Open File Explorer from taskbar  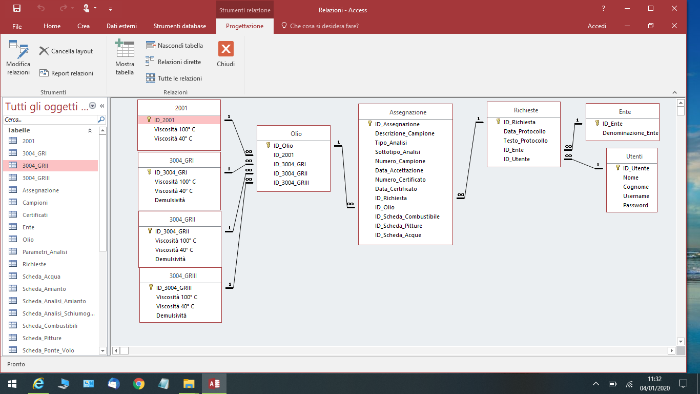coord(189,383)
